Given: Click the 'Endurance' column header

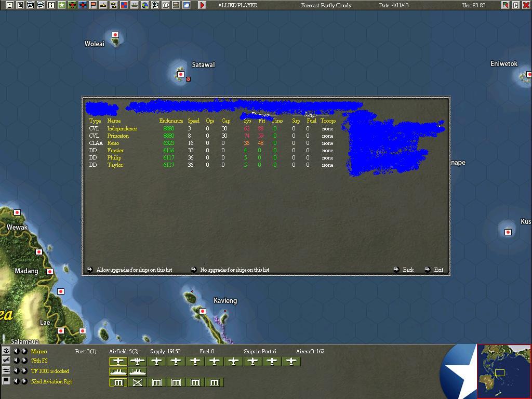Looking at the screenshot, I should point(171,121).
